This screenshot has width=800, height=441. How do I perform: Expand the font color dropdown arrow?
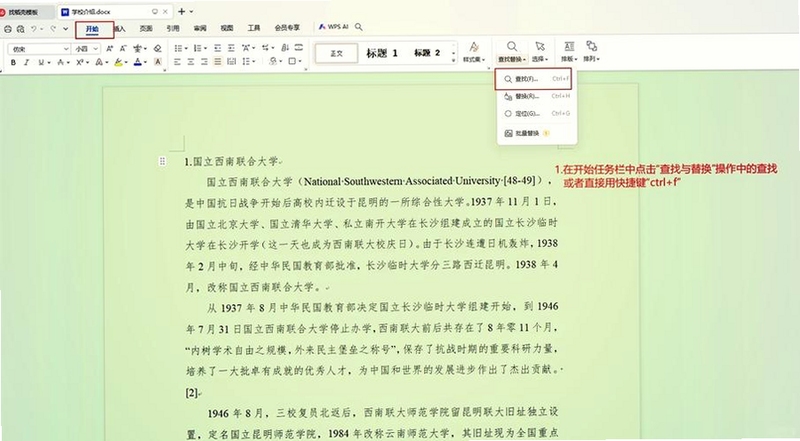[x=145, y=63]
